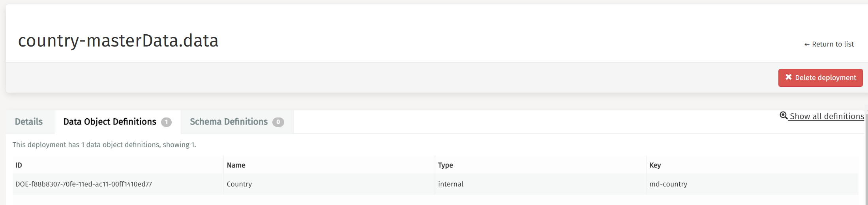The image size is (868, 205).
Task: Click the magnifier icon beside Show all definitions
Action: [784, 116]
